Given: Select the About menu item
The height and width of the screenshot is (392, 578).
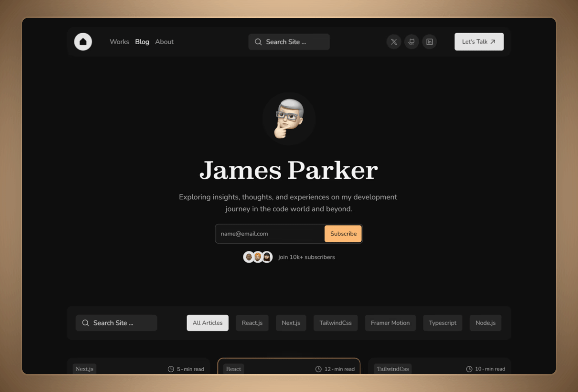Looking at the screenshot, I should point(164,41).
